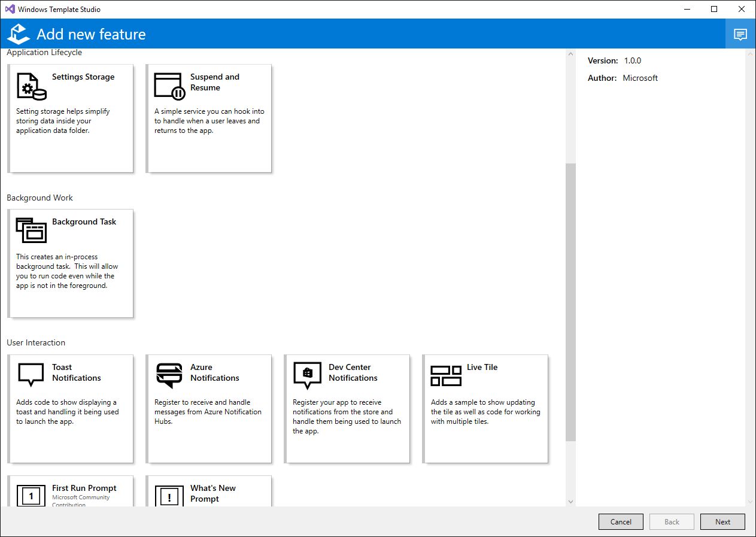Click the Dev Center Notifications store icon
The height and width of the screenshot is (537, 756).
coord(308,375)
